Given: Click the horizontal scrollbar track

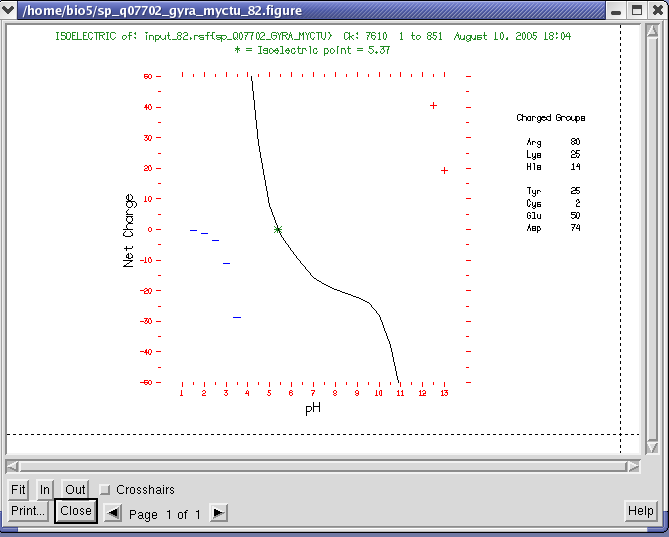Looking at the screenshot, I should point(320,466).
